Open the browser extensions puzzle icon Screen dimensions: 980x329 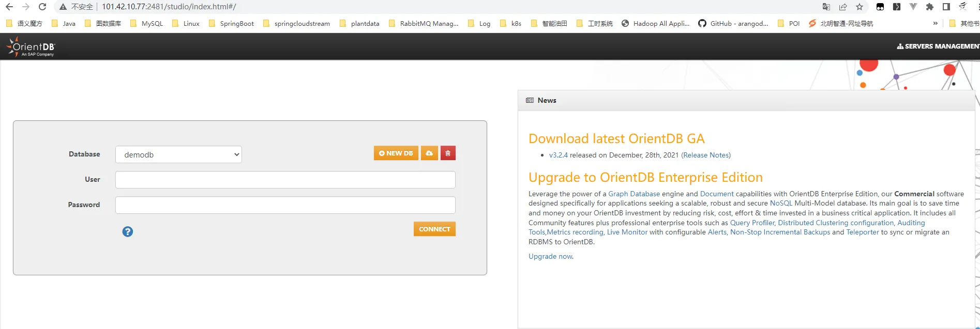coord(929,7)
